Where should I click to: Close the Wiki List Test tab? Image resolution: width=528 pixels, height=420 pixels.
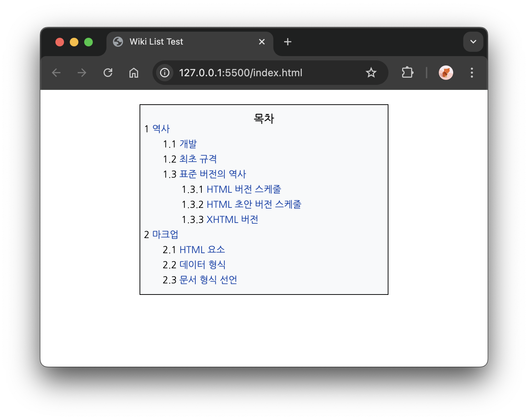click(262, 42)
